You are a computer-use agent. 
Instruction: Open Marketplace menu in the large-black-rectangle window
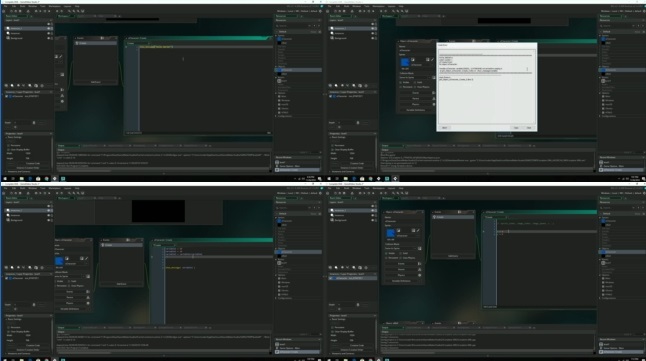tap(54, 188)
